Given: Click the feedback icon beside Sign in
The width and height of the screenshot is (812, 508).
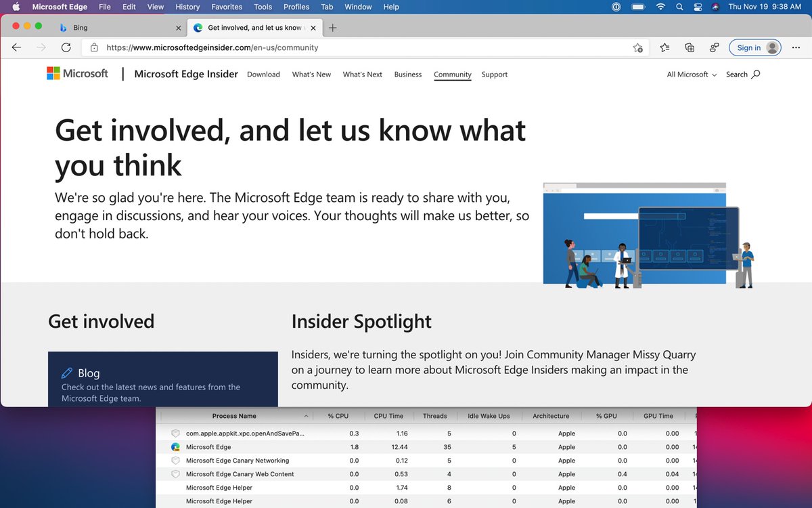Looking at the screenshot, I should click(714, 47).
